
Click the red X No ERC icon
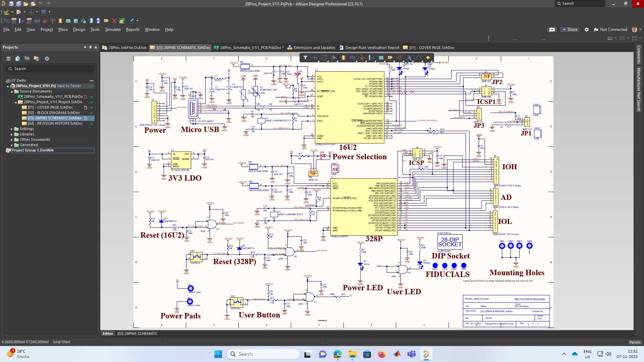tap(114, 21)
